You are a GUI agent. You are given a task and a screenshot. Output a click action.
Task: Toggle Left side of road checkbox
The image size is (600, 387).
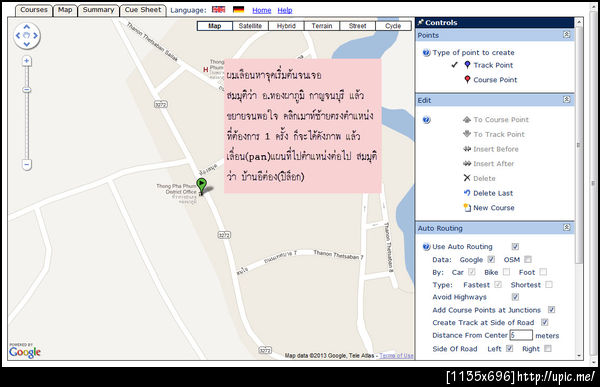pos(509,348)
